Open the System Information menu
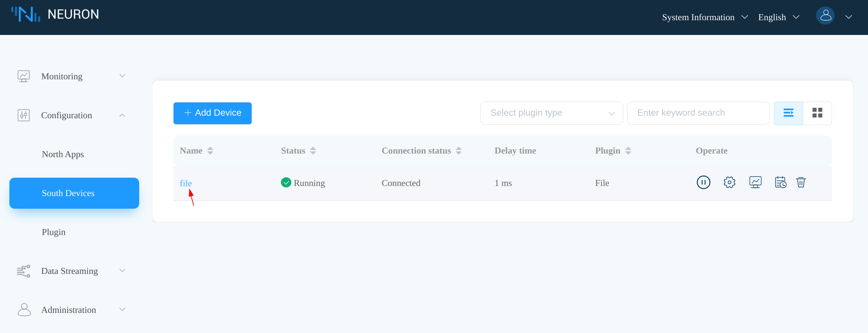This screenshot has width=868, height=333. tap(699, 17)
